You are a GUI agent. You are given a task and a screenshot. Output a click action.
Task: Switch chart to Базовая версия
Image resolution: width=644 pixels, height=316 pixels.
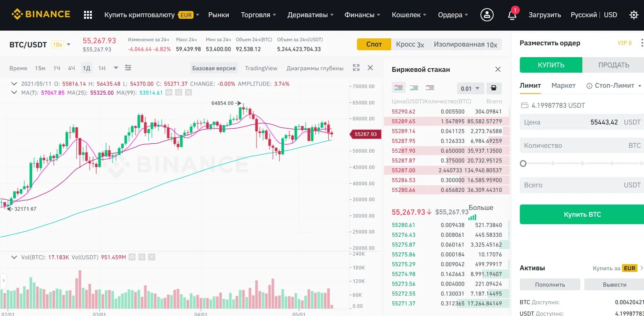pos(214,68)
